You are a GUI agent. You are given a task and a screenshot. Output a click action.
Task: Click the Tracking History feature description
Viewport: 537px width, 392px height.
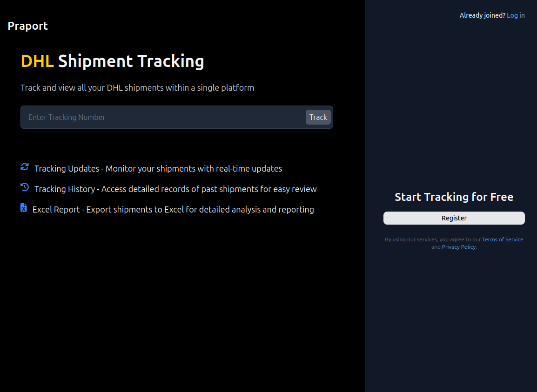pyautogui.click(x=175, y=189)
